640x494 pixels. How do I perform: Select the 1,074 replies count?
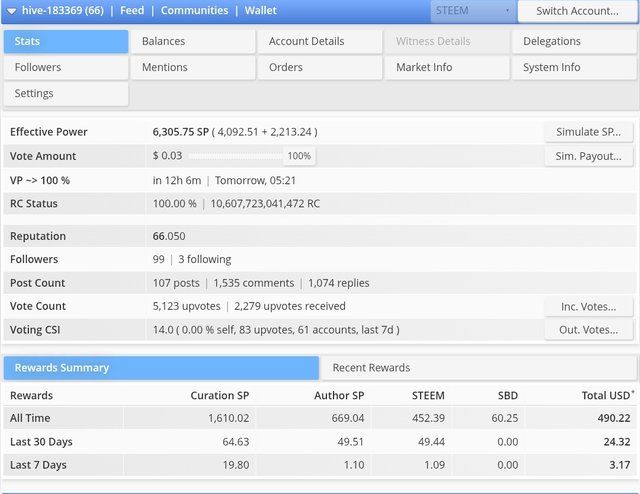pos(338,283)
